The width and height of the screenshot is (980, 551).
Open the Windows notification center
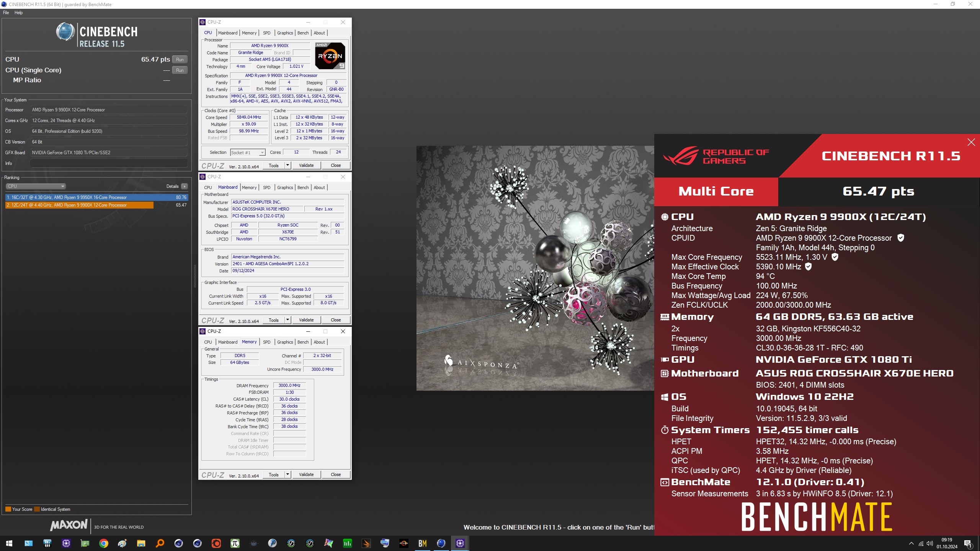tap(968, 543)
